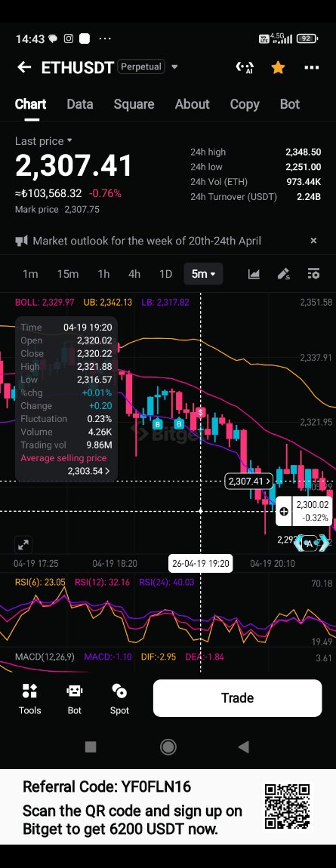Tap the first B buy marker
Viewport: 336px width, 868px height.
158,424
